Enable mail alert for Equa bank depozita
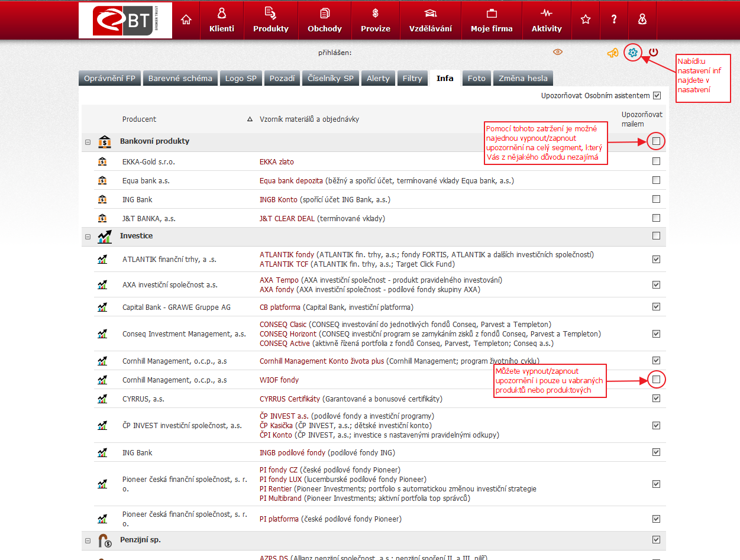Screen dimensions: 740x560 click(656, 180)
